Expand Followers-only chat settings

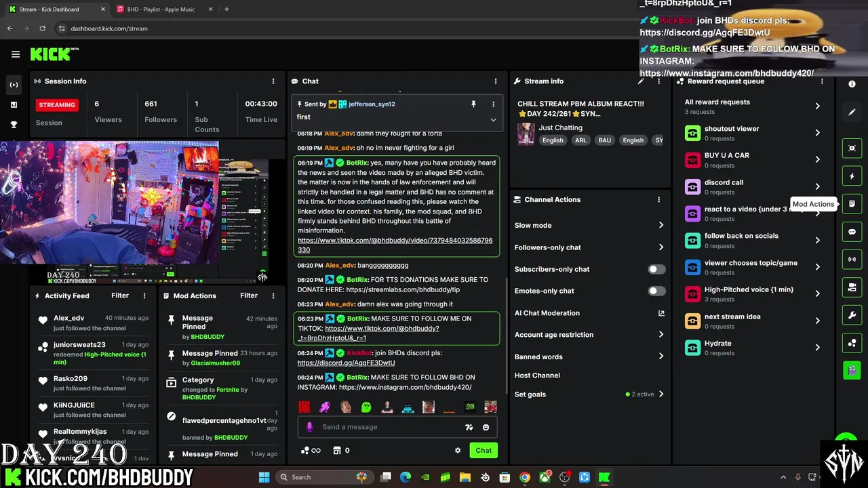pyautogui.click(x=661, y=247)
